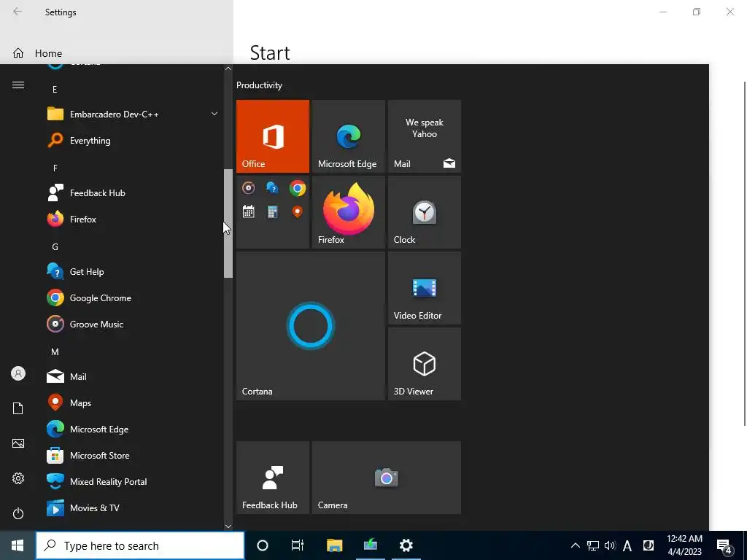Viewport: 747px width, 560px height.
Task: Click Chrome icon in tile folder
Action: (x=298, y=187)
